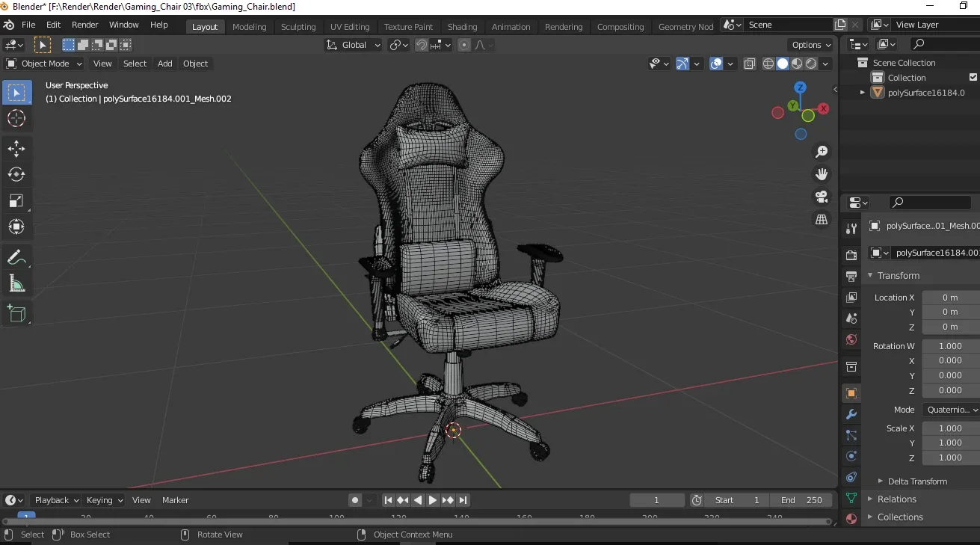Switch to solid viewport shading
Image resolution: width=980 pixels, height=545 pixels.
click(783, 64)
